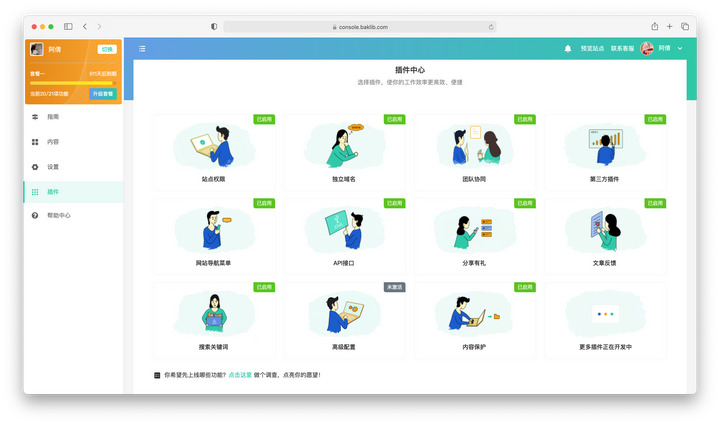Open the 第三方插件 plugin card
The height and width of the screenshot is (425, 720).
coord(605,152)
